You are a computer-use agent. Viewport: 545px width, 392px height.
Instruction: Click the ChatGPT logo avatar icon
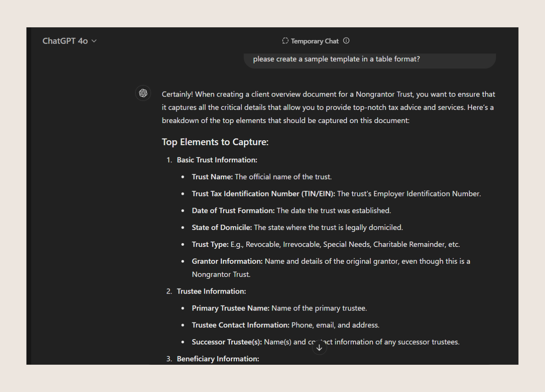click(143, 93)
